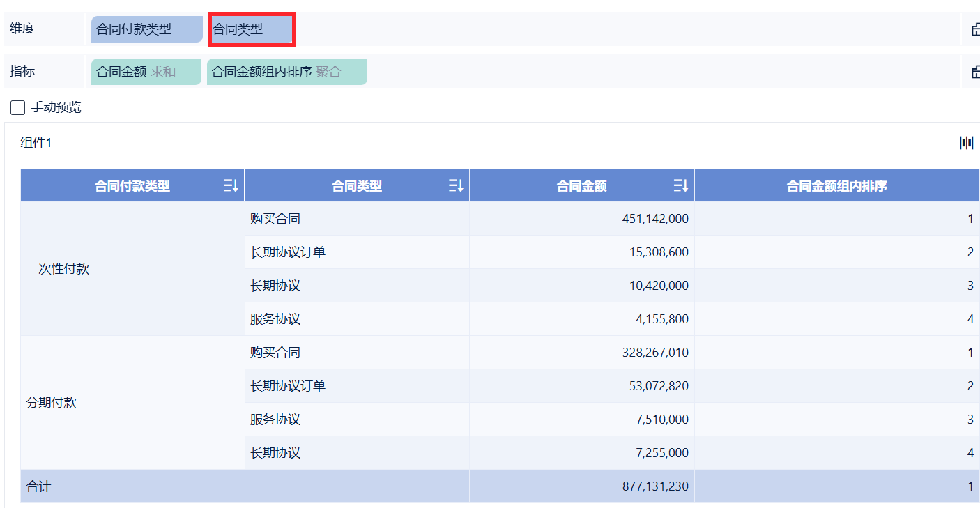Click the 指标 row label
Image resolution: width=980 pixels, height=508 pixels.
point(22,71)
